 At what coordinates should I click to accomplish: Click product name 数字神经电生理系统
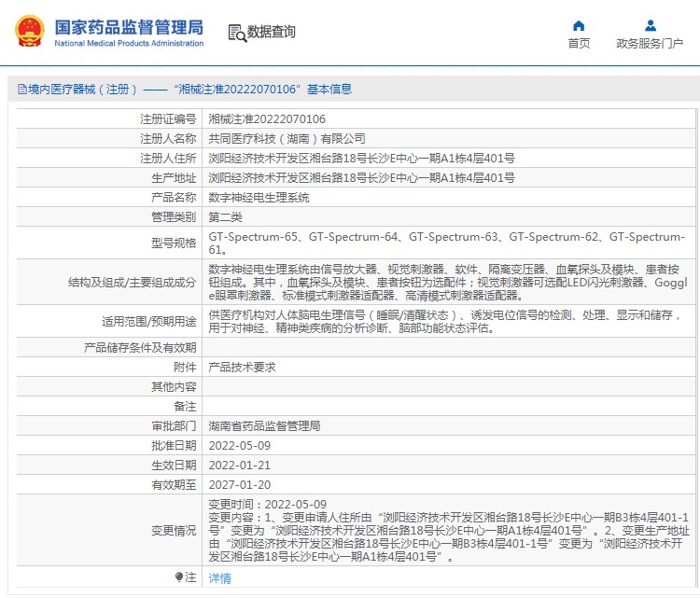259,198
